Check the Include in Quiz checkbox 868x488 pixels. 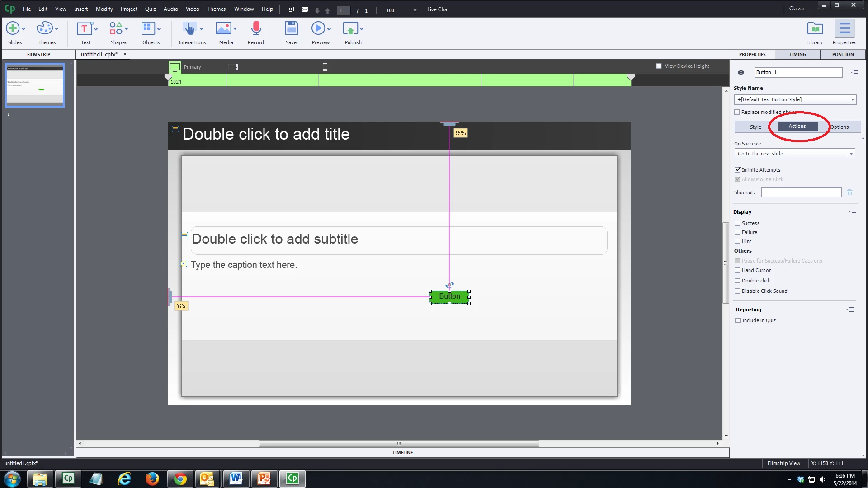tap(738, 320)
